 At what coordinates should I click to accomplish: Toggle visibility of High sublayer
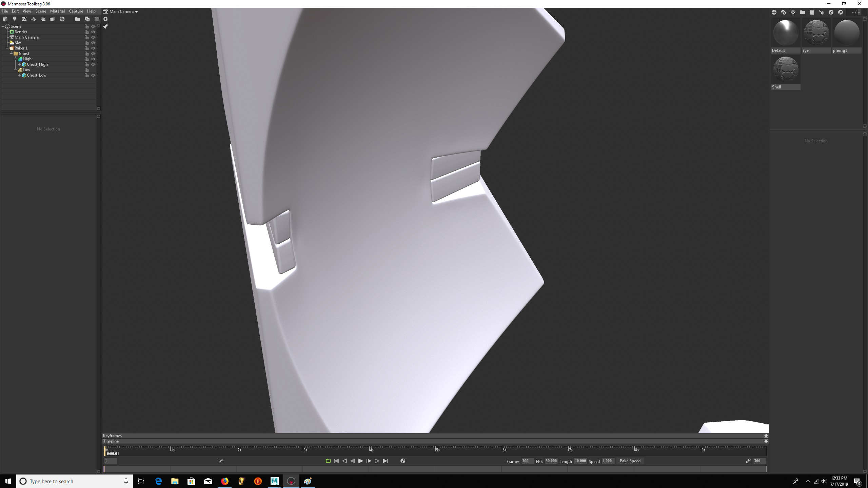coord(94,59)
